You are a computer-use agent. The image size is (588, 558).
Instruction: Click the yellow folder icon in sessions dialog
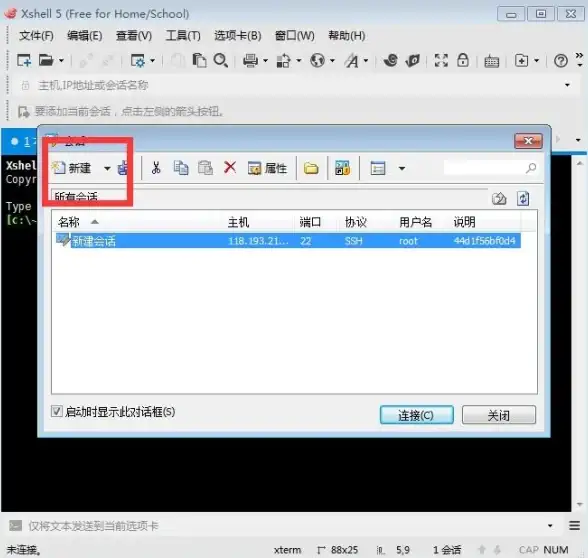pyautogui.click(x=311, y=168)
